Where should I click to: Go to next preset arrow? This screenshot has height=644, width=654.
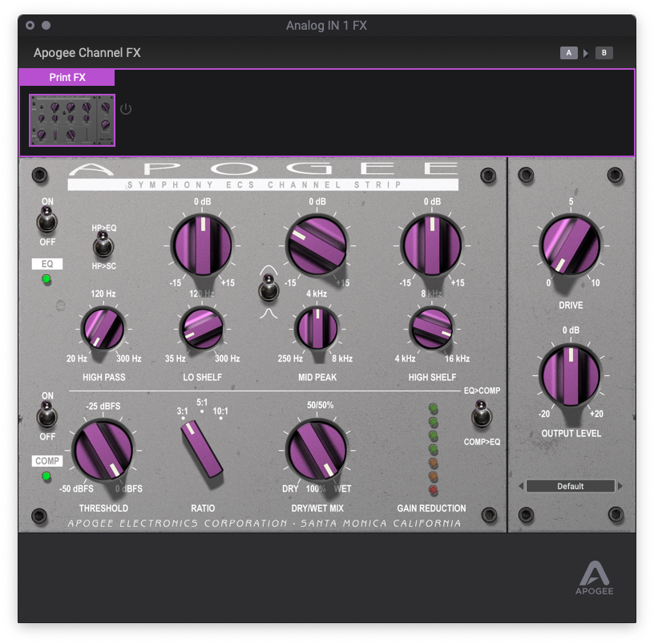pos(620,486)
